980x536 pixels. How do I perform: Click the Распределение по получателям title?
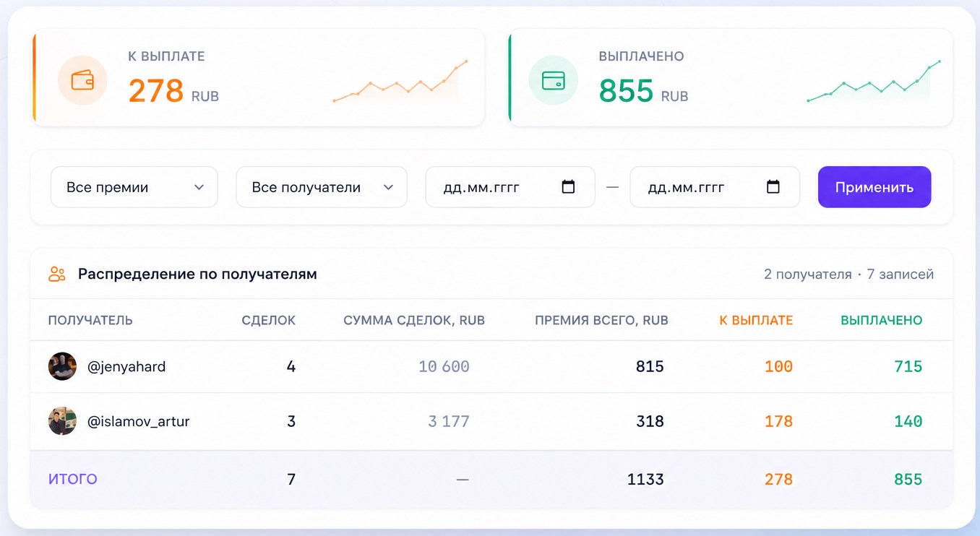pyautogui.click(x=197, y=275)
